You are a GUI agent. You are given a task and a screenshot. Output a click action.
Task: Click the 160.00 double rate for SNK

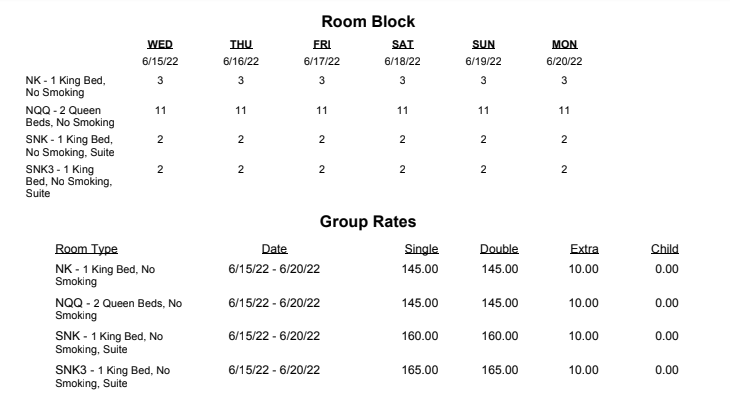click(500, 336)
